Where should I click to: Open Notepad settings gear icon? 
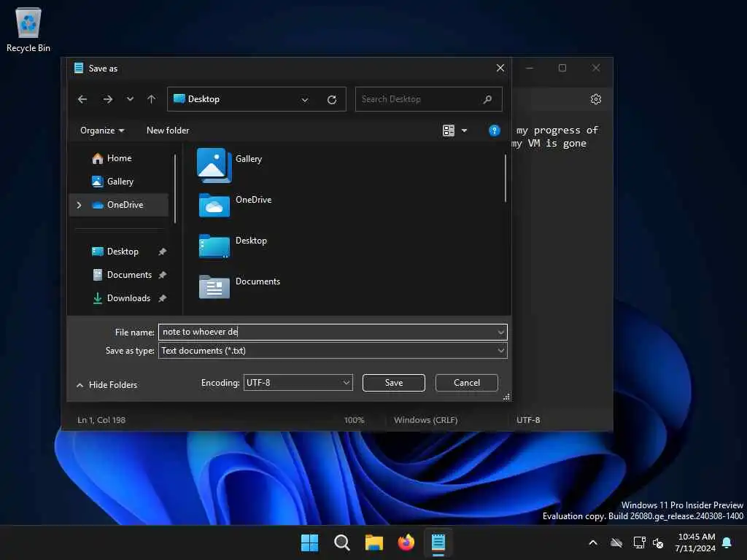(595, 99)
